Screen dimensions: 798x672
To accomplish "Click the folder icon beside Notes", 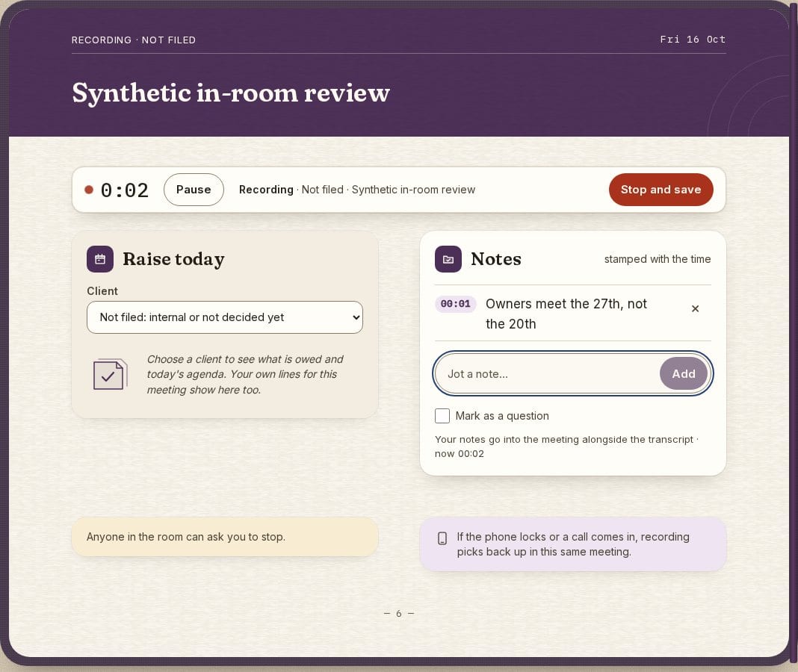I will (x=448, y=259).
